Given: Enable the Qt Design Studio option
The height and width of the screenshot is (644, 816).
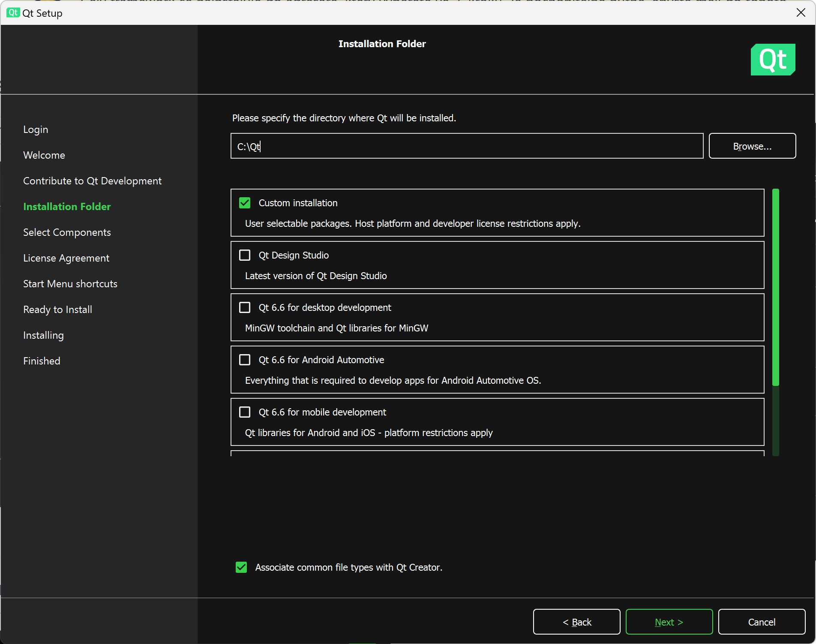Looking at the screenshot, I should coord(245,255).
